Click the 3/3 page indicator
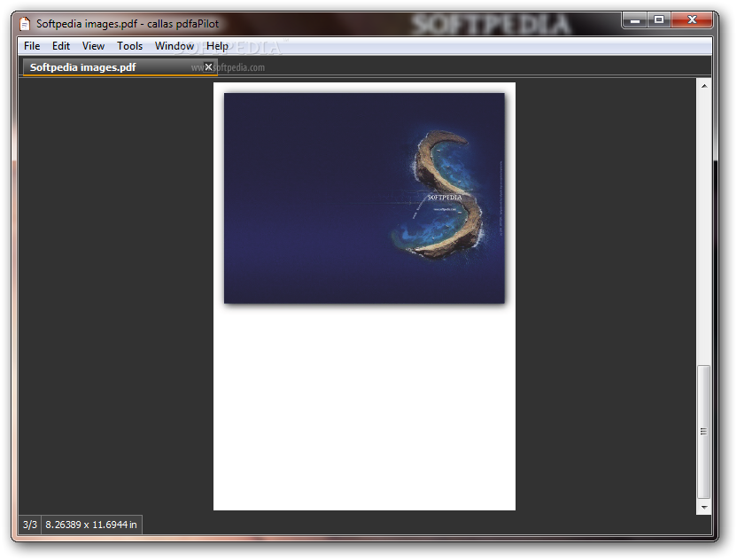The width and height of the screenshot is (737, 560). coord(30,525)
